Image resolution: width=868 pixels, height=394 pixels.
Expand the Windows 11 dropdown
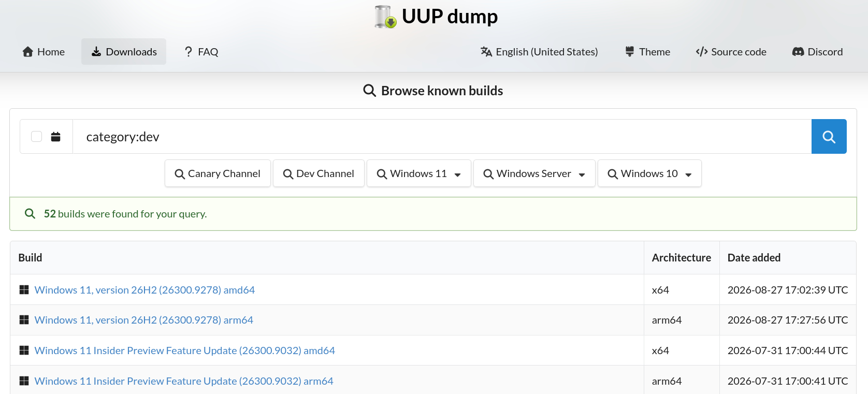point(419,173)
